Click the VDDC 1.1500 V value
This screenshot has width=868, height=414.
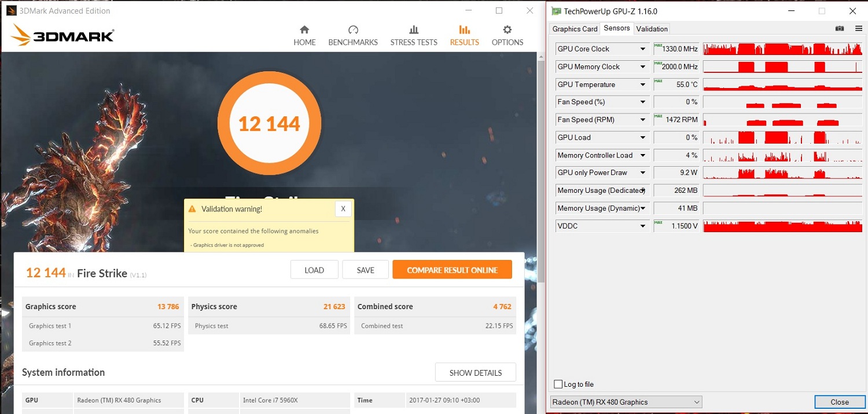click(x=676, y=226)
